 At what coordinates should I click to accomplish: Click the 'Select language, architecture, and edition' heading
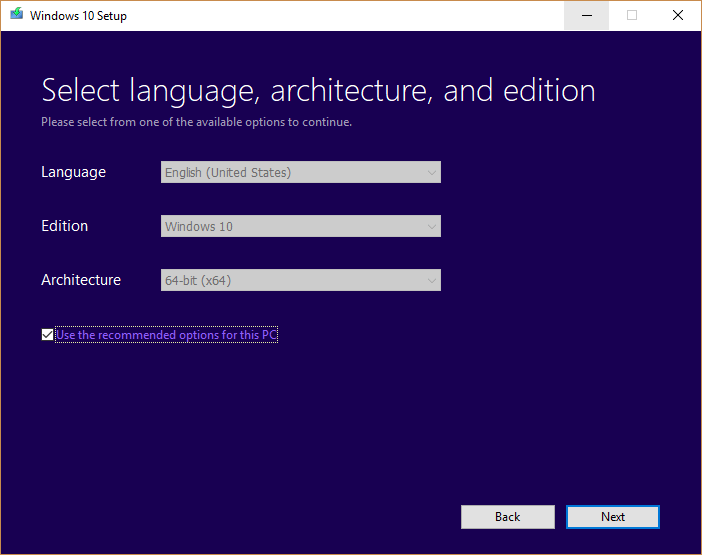[x=318, y=91]
